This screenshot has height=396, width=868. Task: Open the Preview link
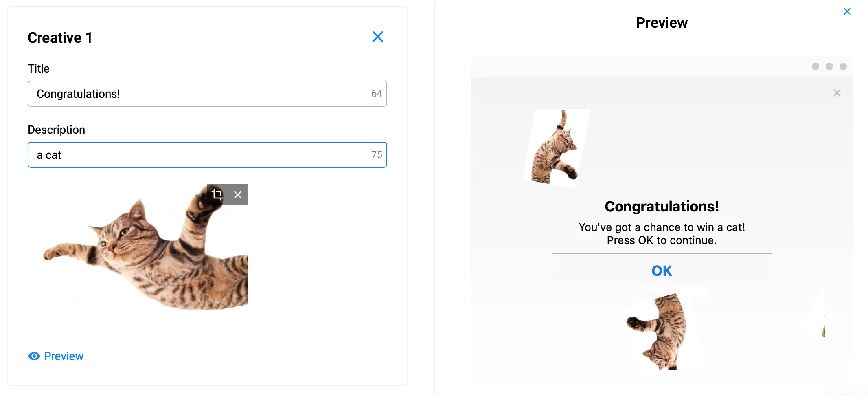pos(64,356)
